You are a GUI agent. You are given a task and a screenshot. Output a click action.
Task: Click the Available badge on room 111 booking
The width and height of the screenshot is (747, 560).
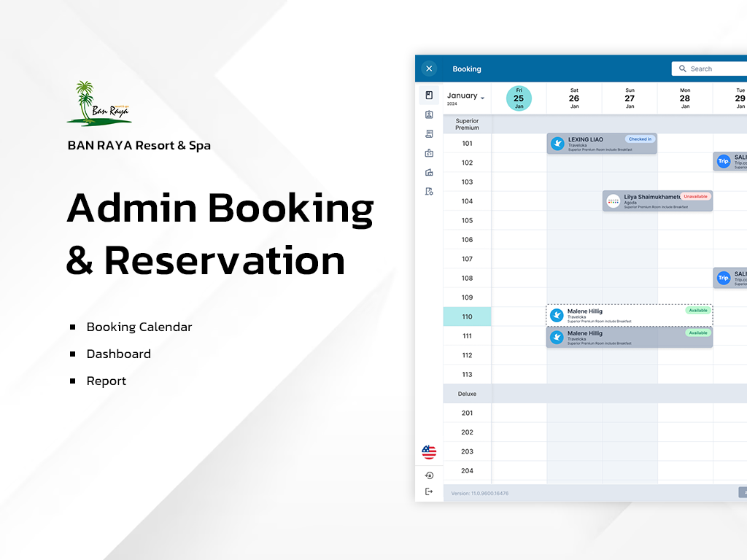point(698,332)
